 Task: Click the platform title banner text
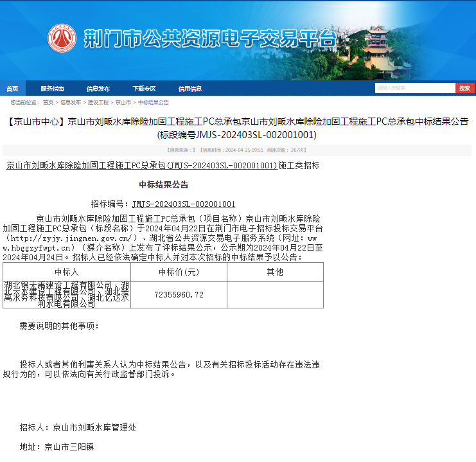point(209,39)
